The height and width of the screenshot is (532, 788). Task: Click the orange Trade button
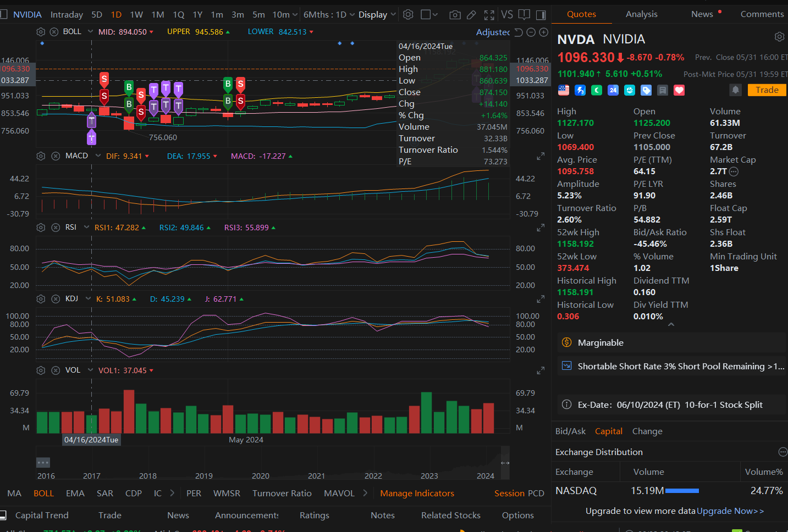point(767,90)
